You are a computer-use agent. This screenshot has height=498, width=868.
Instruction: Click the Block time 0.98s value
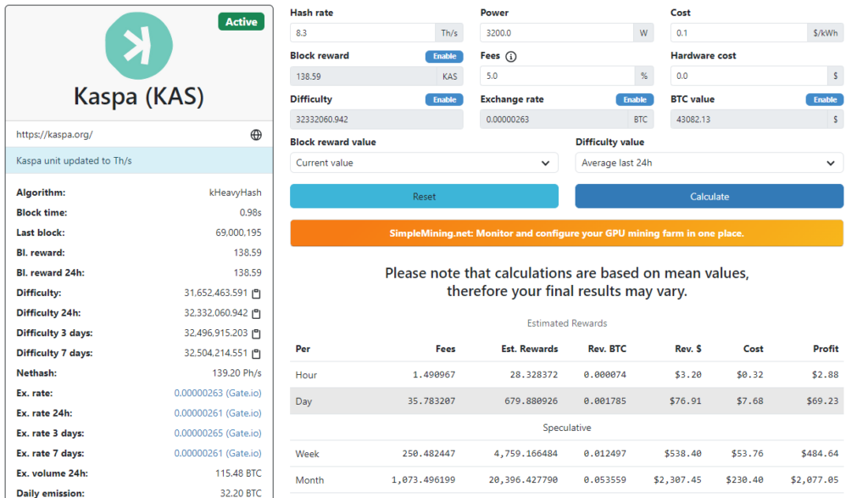250,212
